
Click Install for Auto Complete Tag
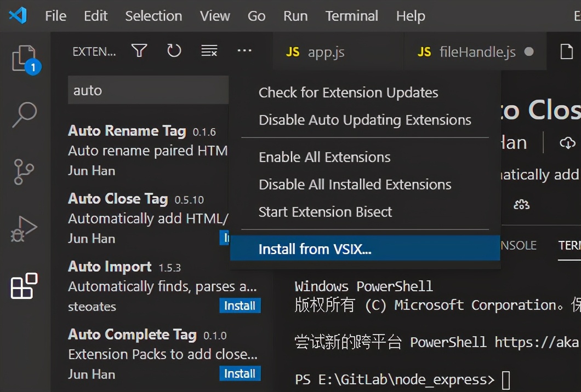point(240,373)
